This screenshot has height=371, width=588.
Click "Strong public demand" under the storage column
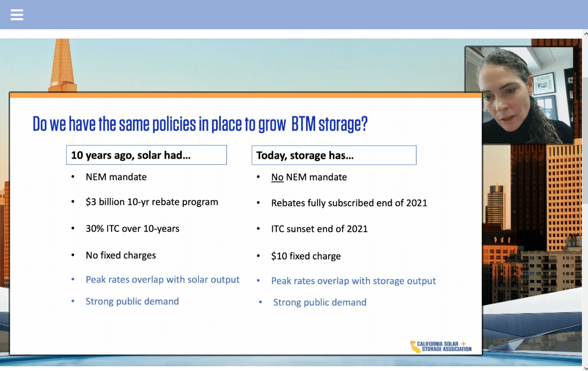pos(320,302)
